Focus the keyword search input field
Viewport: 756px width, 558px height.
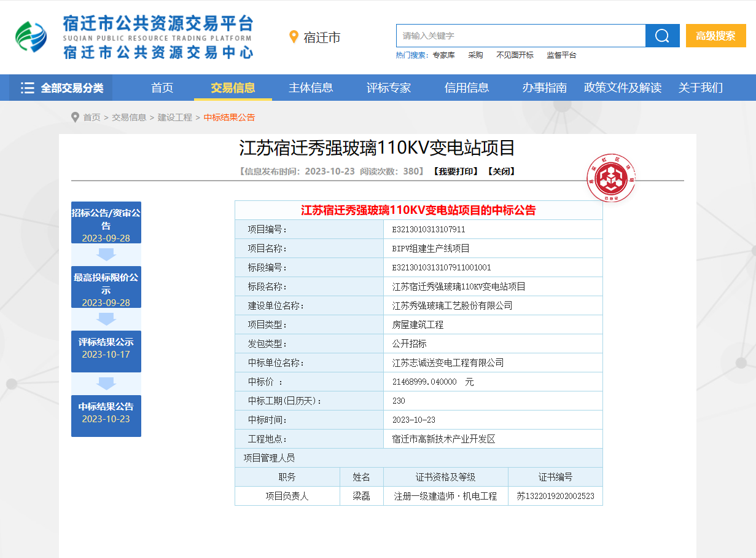click(520, 36)
